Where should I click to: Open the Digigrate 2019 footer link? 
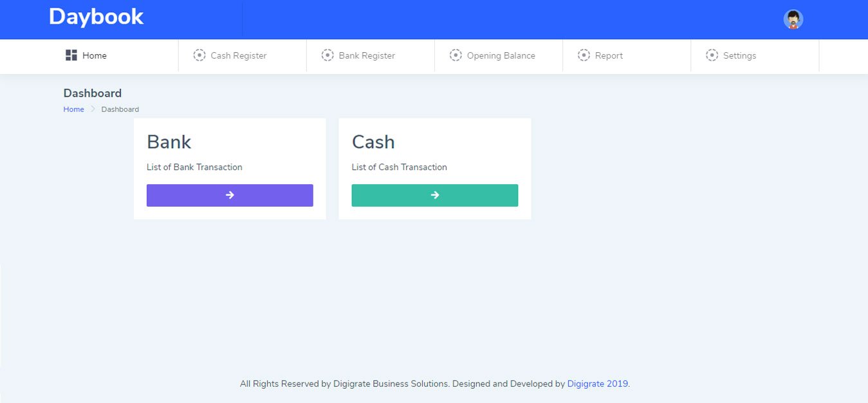click(x=597, y=384)
